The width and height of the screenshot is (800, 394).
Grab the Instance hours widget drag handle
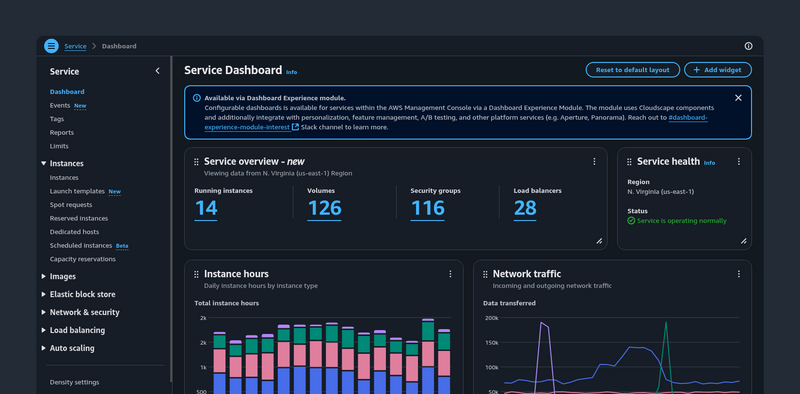196,275
